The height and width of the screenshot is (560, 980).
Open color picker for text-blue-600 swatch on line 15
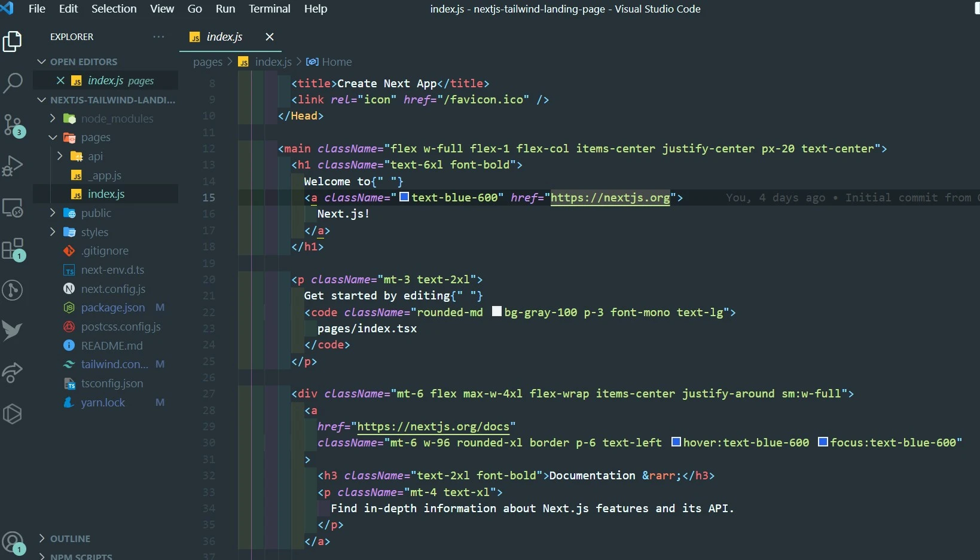(x=404, y=197)
